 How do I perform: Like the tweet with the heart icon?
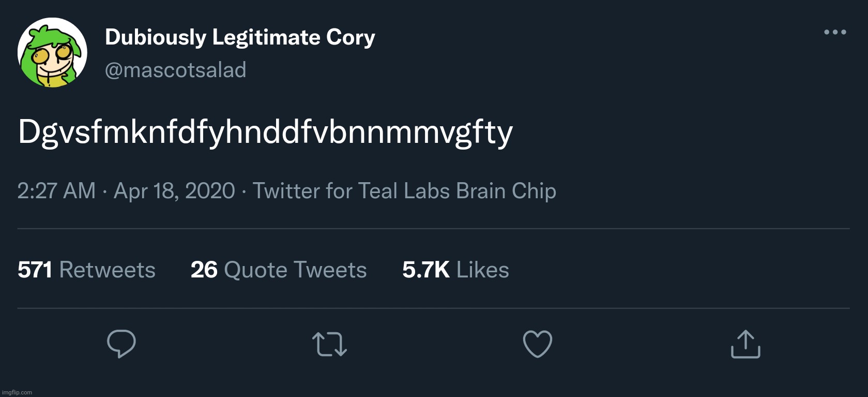[x=538, y=344]
